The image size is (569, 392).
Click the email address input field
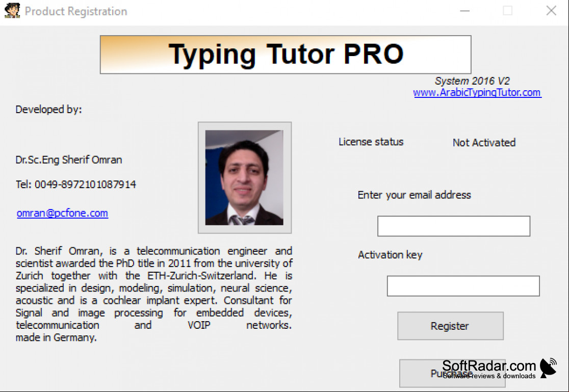coord(454,226)
